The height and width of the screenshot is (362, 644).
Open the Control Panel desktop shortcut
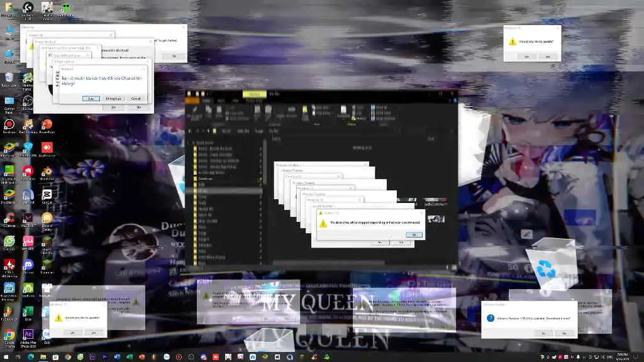point(9,104)
